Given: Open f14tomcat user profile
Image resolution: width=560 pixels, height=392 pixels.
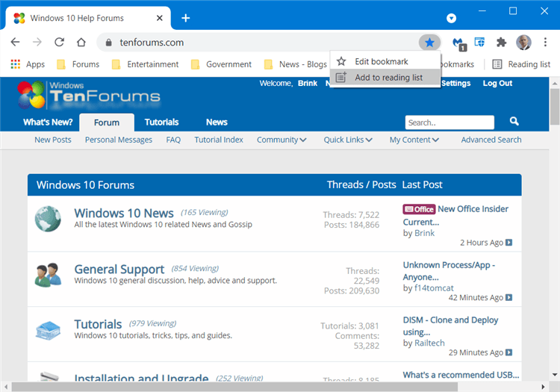Looking at the screenshot, I should pyautogui.click(x=434, y=288).
